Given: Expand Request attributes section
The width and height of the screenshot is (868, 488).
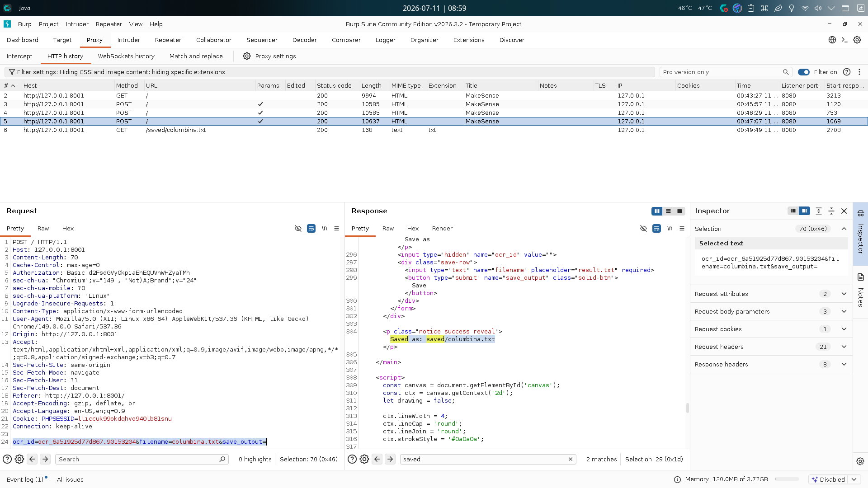Looking at the screenshot, I should pyautogui.click(x=844, y=294).
